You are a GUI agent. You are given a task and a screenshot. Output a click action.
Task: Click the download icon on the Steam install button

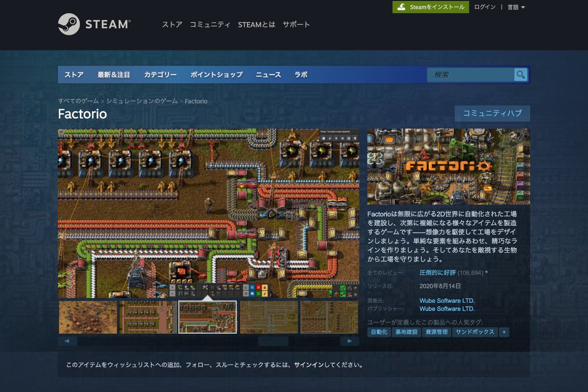[x=401, y=7]
